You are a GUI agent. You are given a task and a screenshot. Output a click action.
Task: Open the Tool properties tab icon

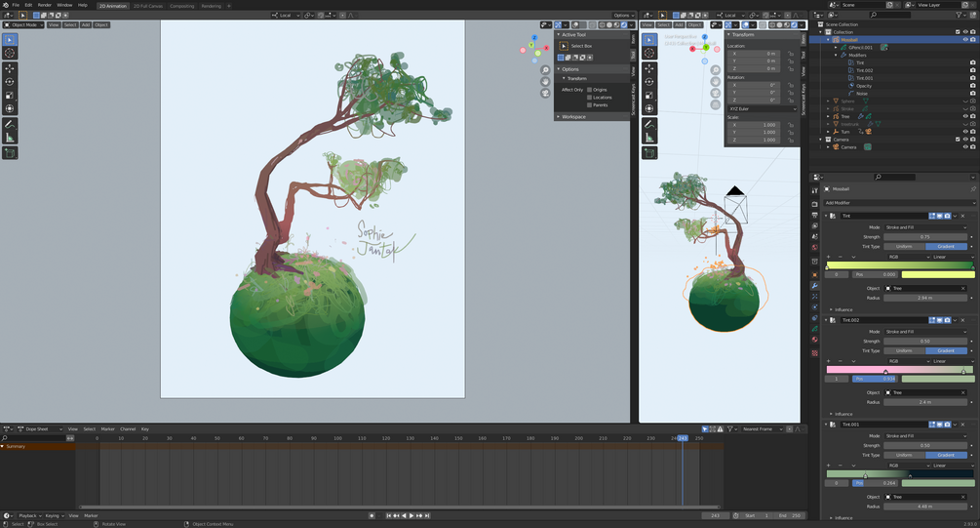(814, 190)
